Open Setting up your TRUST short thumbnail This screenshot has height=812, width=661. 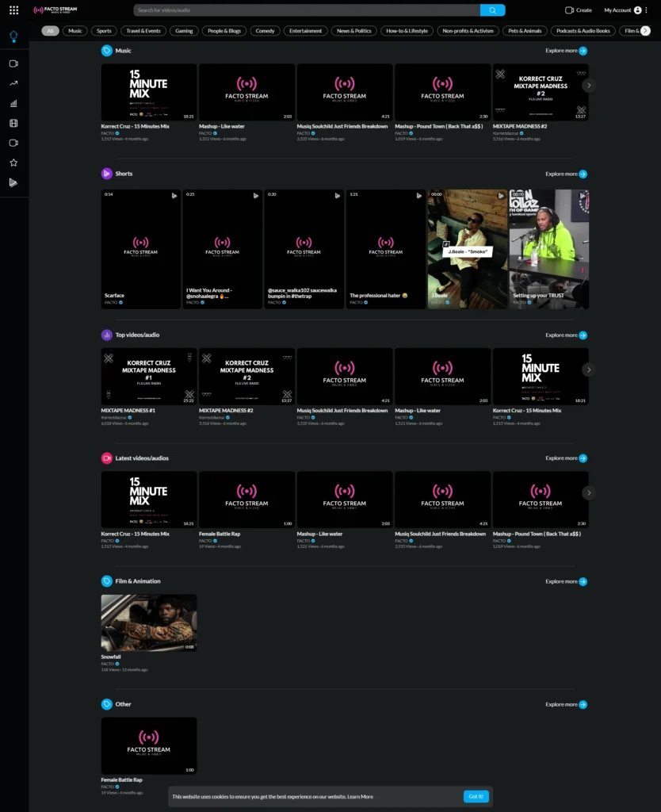[x=549, y=249]
